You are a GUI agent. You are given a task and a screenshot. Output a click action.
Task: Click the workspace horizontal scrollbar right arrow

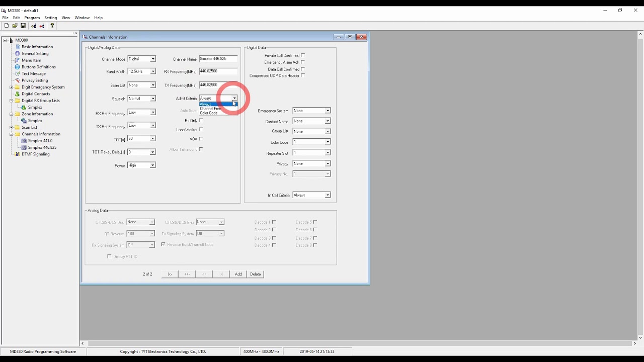click(634, 343)
